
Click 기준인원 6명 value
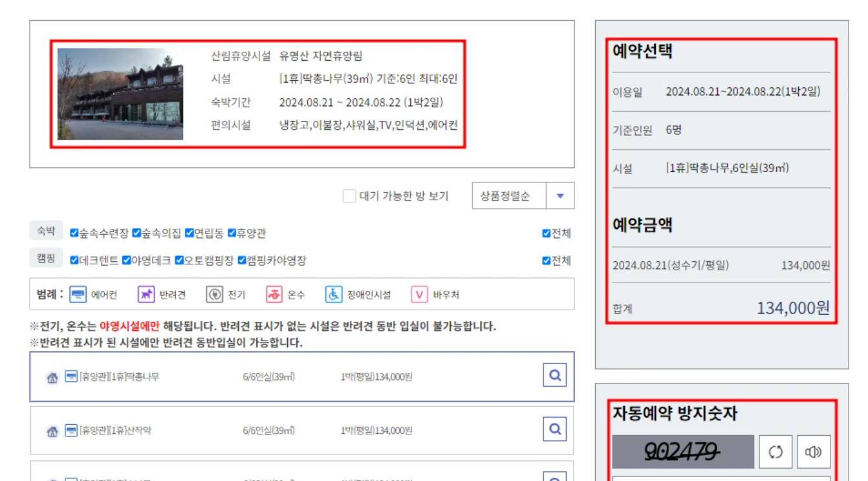pyautogui.click(x=673, y=130)
